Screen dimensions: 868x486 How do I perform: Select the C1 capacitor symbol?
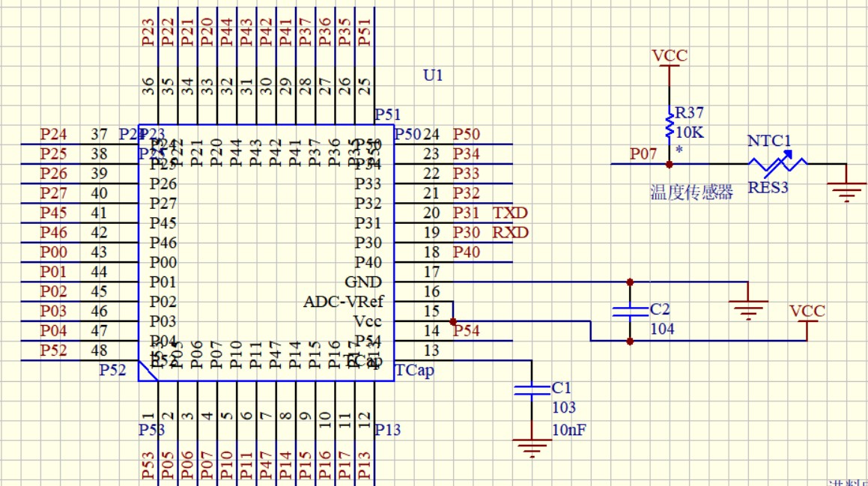pos(532,389)
